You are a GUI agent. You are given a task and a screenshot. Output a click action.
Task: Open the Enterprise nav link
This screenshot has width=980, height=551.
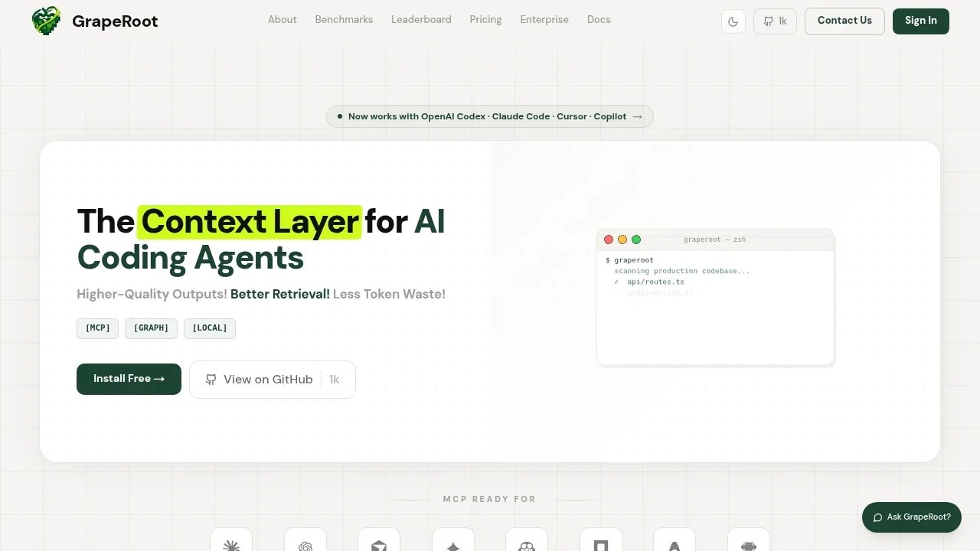click(x=544, y=20)
